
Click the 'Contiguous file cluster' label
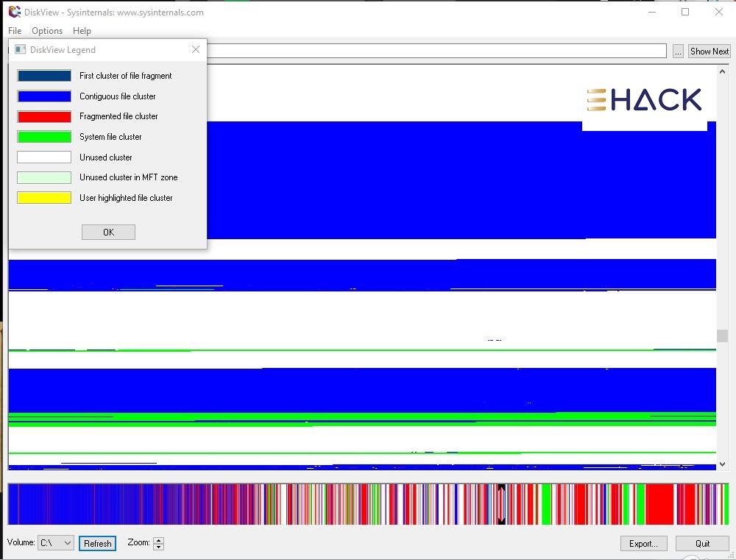pos(117,96)
